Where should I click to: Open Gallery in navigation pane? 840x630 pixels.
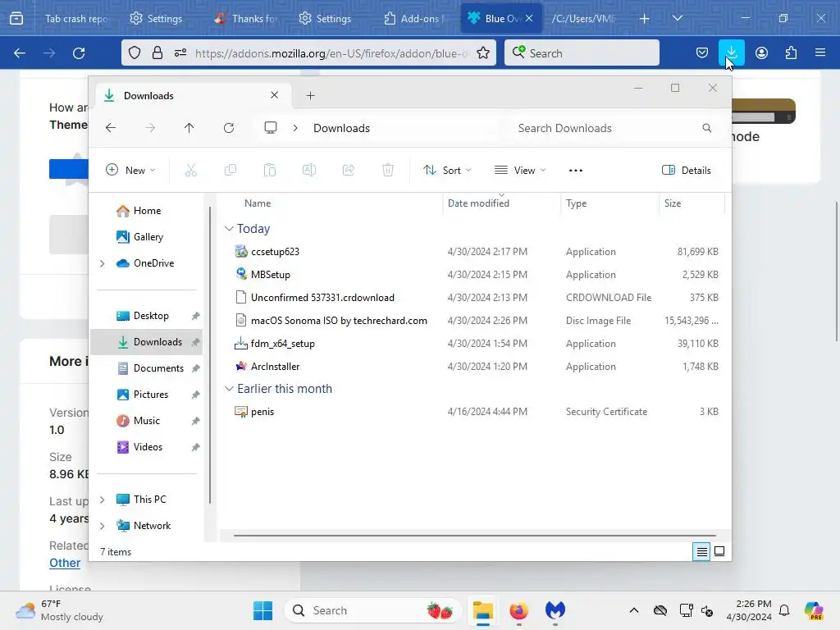tap(148, 237)
